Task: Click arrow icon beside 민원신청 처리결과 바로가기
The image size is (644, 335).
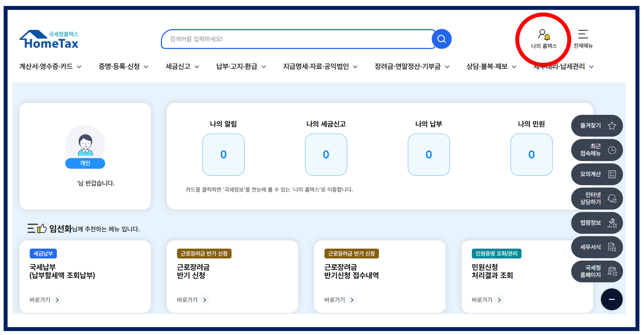Action: [x=499, y=300]
